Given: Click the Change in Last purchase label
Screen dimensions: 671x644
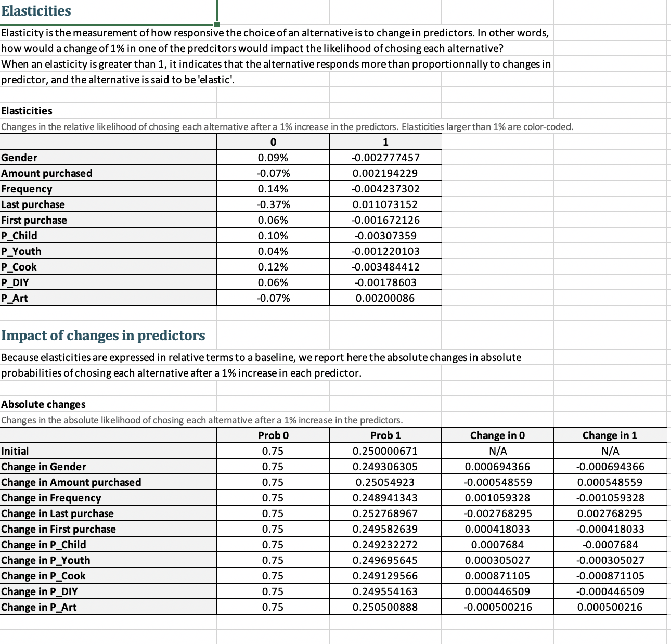Looking at the screenshot, I should click(x=108, y=513).
